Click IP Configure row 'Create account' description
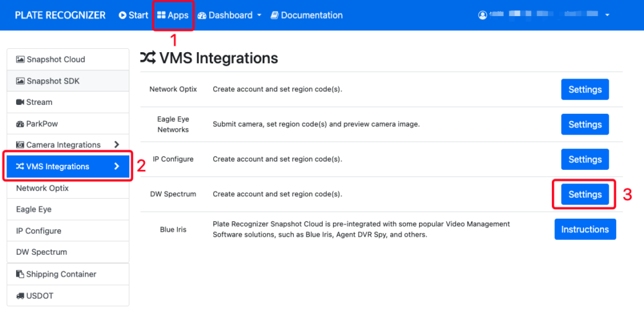This screenshot has width=644, height=323. 277,159
